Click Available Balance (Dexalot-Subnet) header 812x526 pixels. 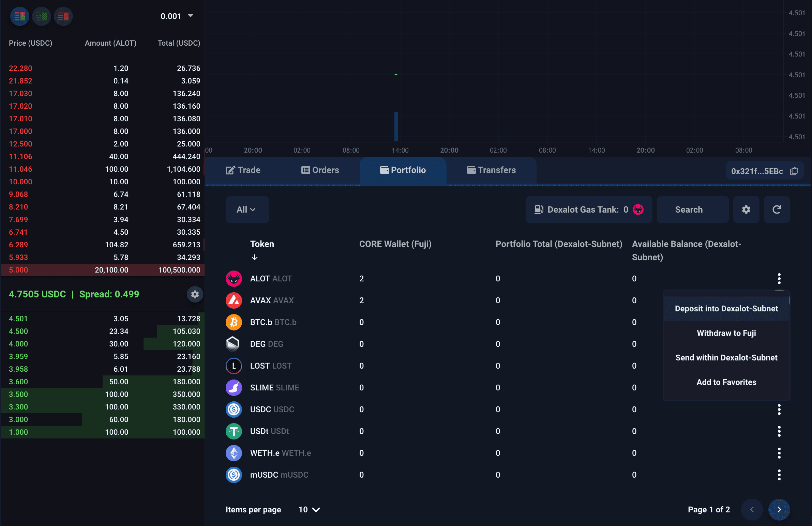(x=686, y=250)
